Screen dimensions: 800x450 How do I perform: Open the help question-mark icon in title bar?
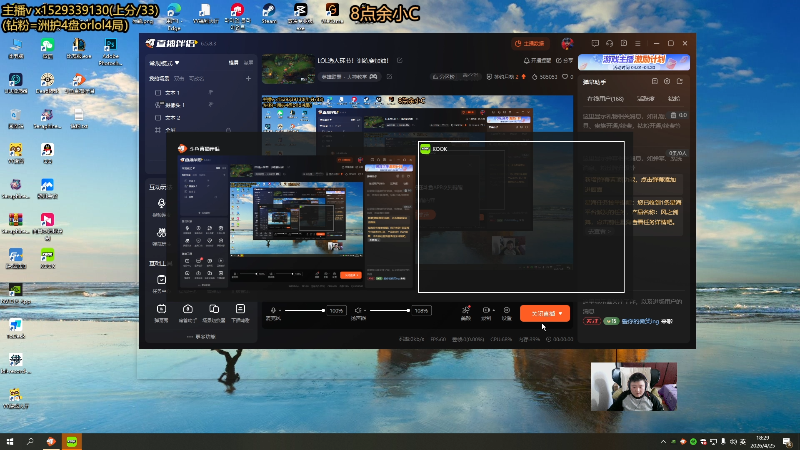point(623,43)
